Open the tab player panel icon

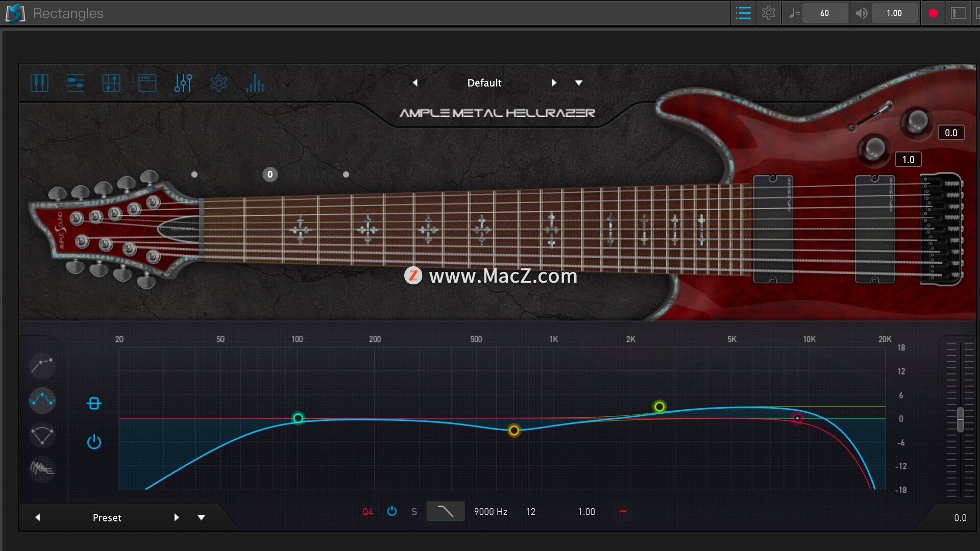[x=111, y=83]
